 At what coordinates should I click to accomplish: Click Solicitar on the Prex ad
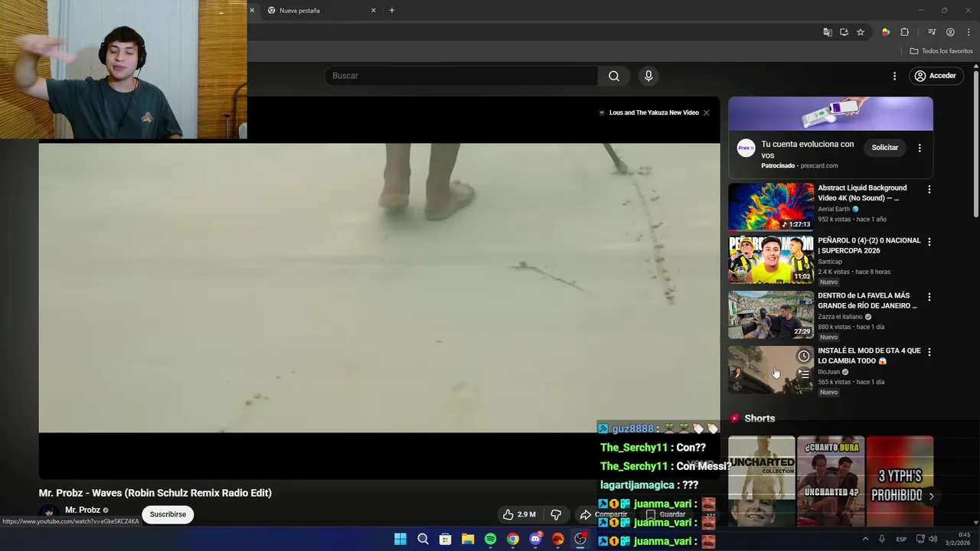pos(884,148)
